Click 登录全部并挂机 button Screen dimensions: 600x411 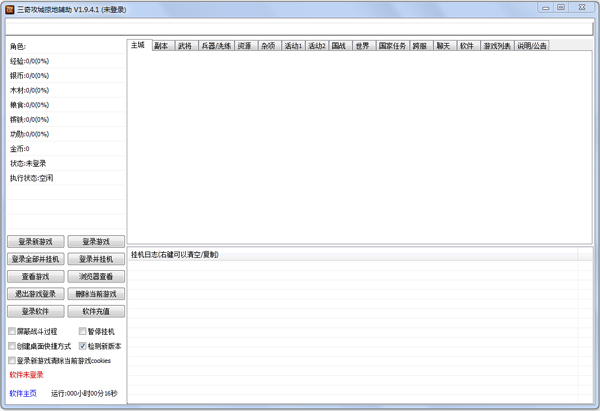click(x=36, y=259)
